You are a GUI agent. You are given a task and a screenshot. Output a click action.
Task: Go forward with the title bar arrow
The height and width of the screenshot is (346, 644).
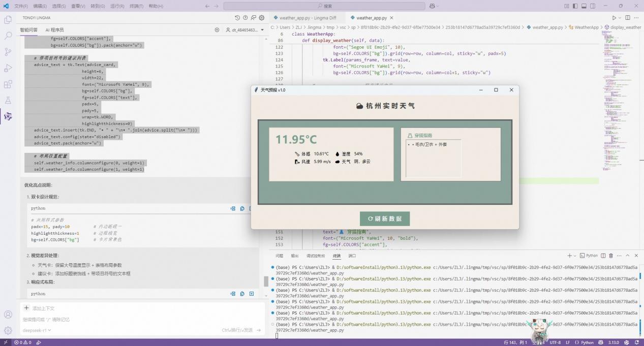click(218, 6)
